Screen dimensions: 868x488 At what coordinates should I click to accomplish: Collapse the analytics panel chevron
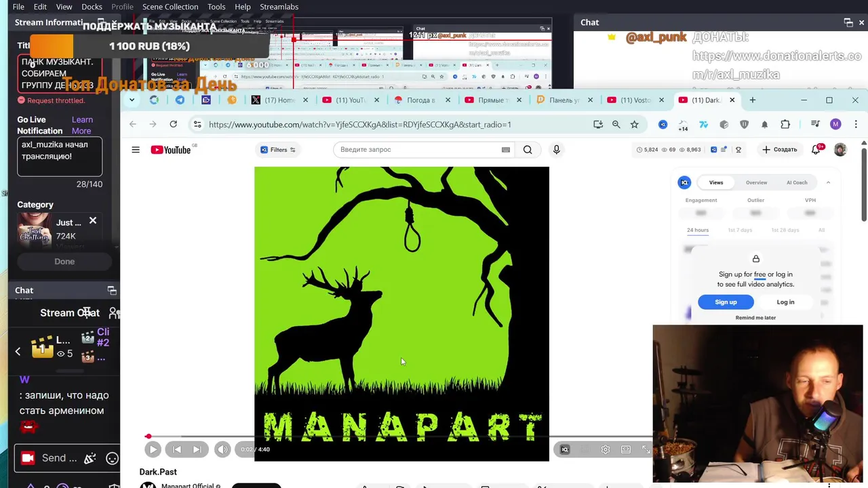point(828,182)
